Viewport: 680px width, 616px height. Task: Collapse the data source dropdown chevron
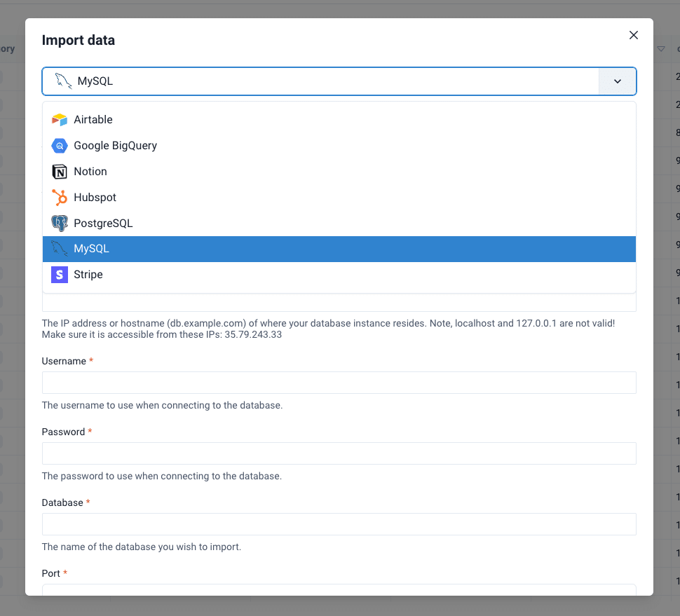617,81
